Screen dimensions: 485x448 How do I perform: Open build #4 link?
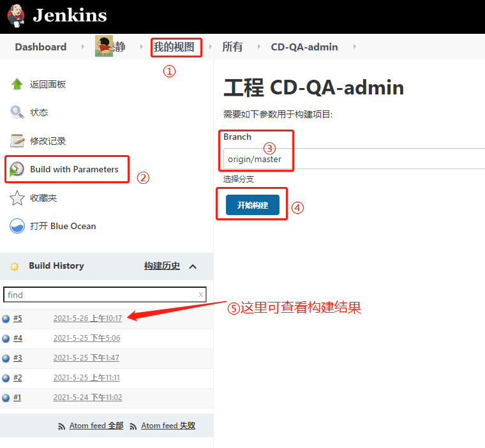coord(18,338)
